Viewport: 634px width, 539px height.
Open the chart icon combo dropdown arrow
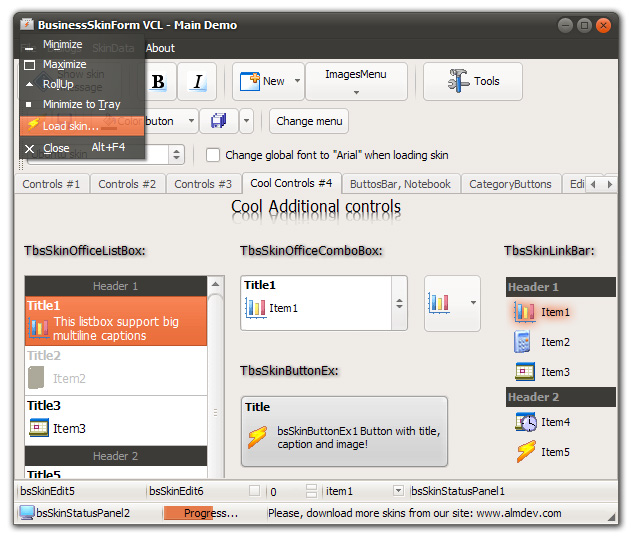pos(473,303)
